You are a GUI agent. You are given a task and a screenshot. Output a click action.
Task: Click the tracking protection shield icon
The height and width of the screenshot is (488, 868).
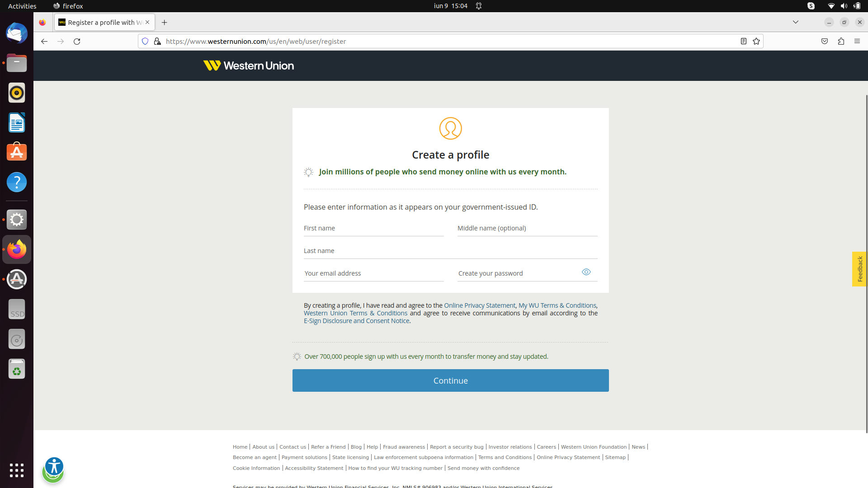(145, 41)
